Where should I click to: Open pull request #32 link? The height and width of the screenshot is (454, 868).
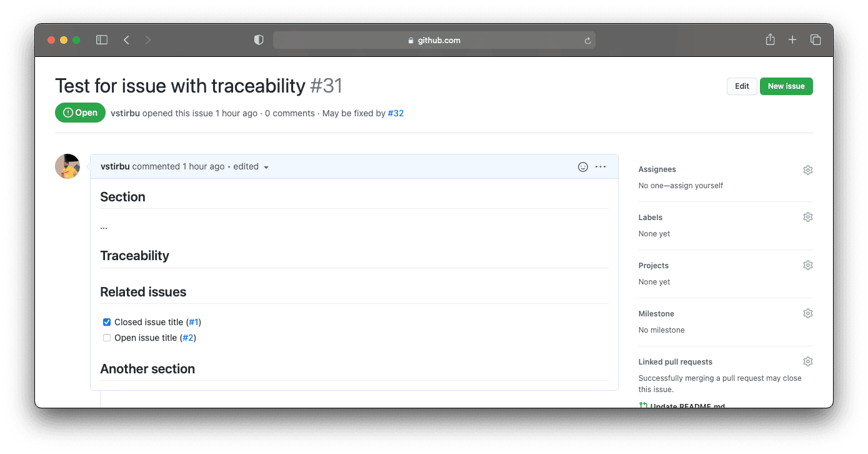pos(396,113)
